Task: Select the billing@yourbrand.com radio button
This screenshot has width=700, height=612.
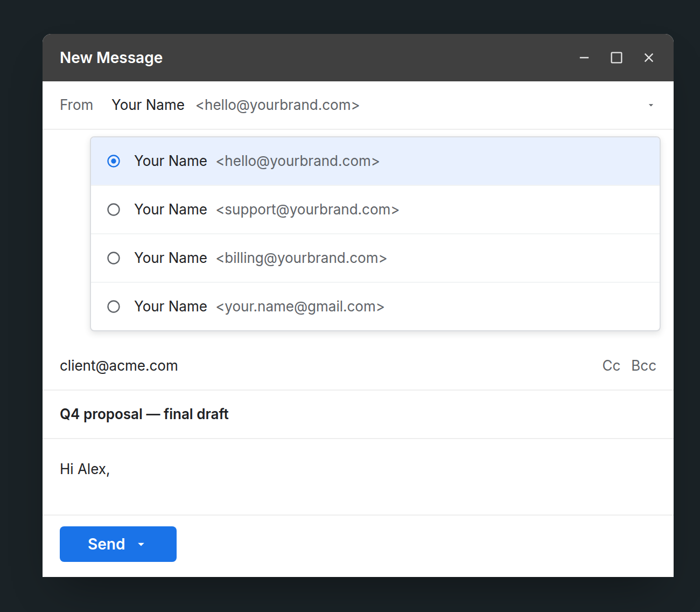Action: pyautogui.click(x=114, y=258)
